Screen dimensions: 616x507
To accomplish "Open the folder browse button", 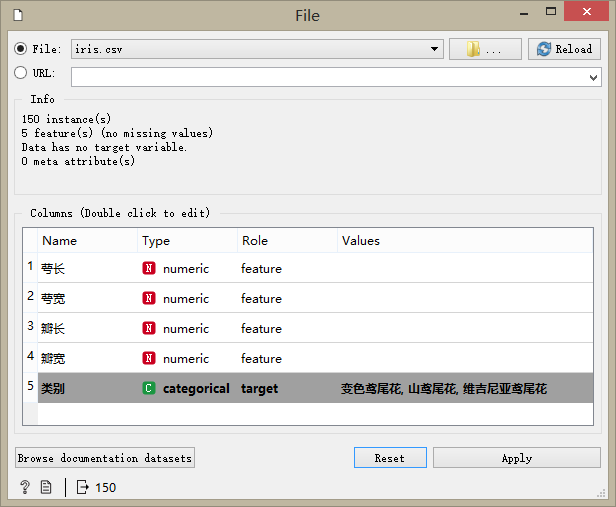I will pyautogui.click(x=485, y=49).
